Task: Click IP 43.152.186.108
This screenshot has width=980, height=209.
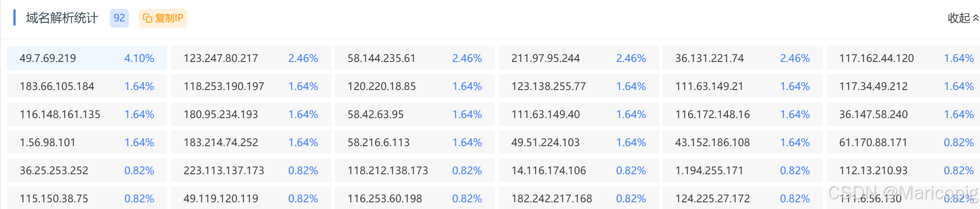Action: coord(743,142)
